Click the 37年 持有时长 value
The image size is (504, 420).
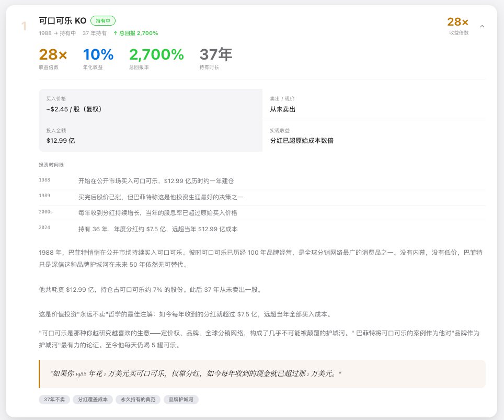[x=216, y=54]
